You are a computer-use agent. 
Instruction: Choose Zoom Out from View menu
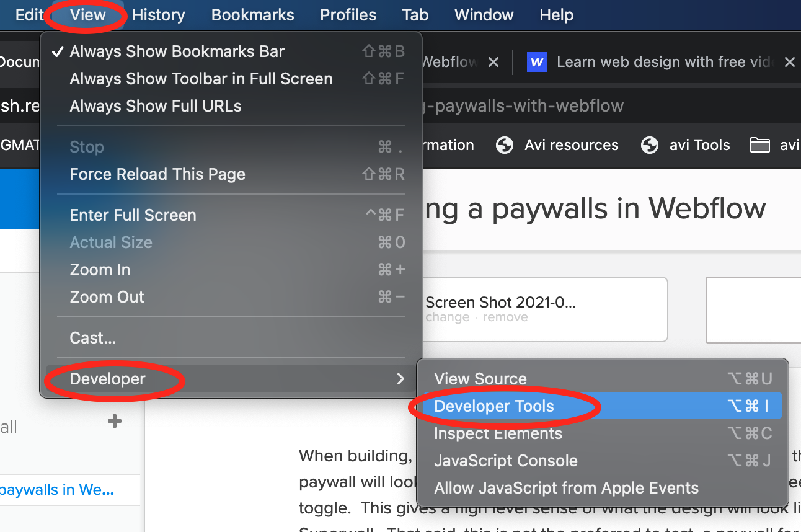coord(231,297)
